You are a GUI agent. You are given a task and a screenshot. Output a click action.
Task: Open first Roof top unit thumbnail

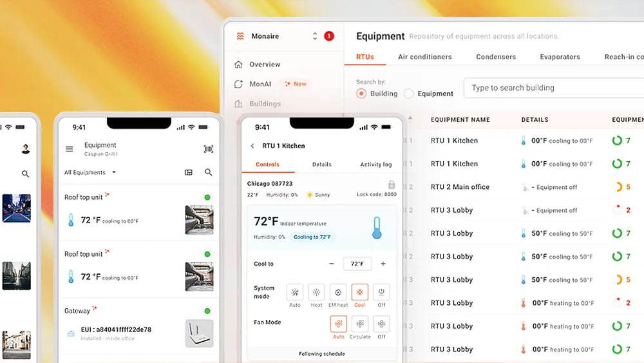click(199, 220)
